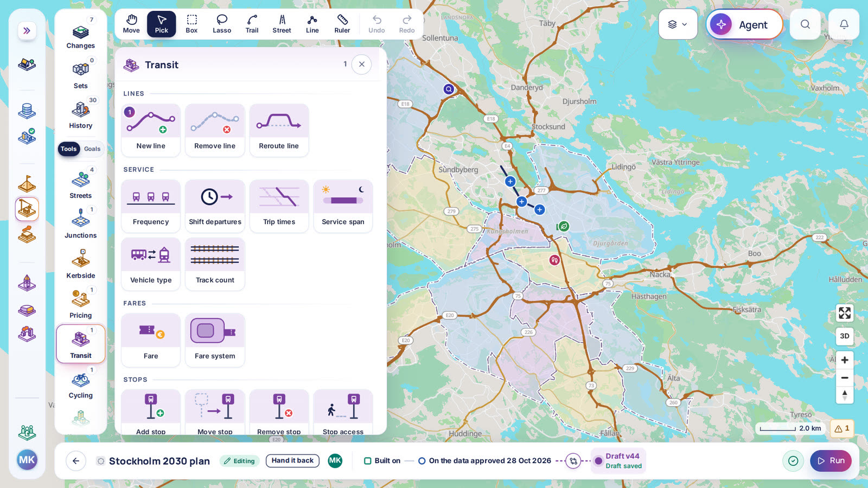Open the Cycling tools category
This screenshot has height=488, width=868.
point(81,384)
